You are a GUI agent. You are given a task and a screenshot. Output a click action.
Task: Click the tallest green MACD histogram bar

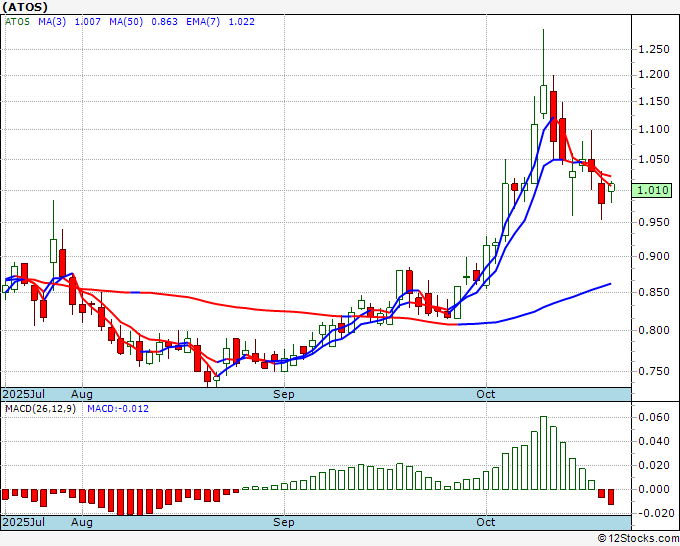click(543, 452)
